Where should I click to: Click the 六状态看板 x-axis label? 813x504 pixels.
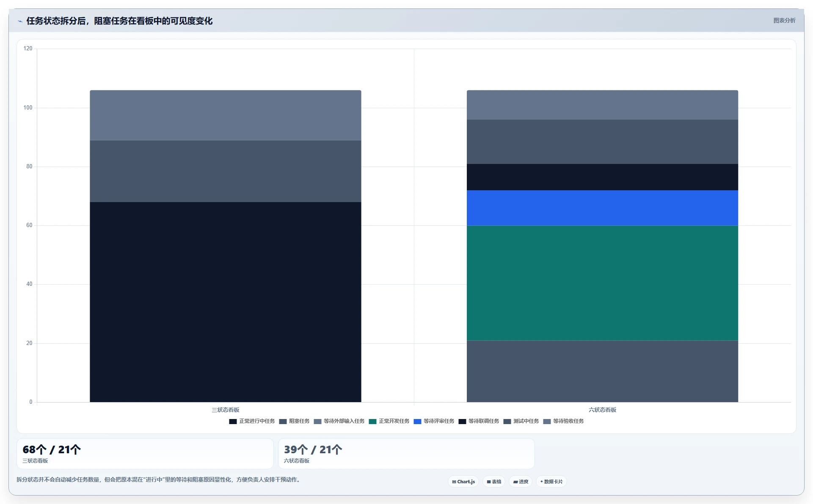(x=602, y=410)
